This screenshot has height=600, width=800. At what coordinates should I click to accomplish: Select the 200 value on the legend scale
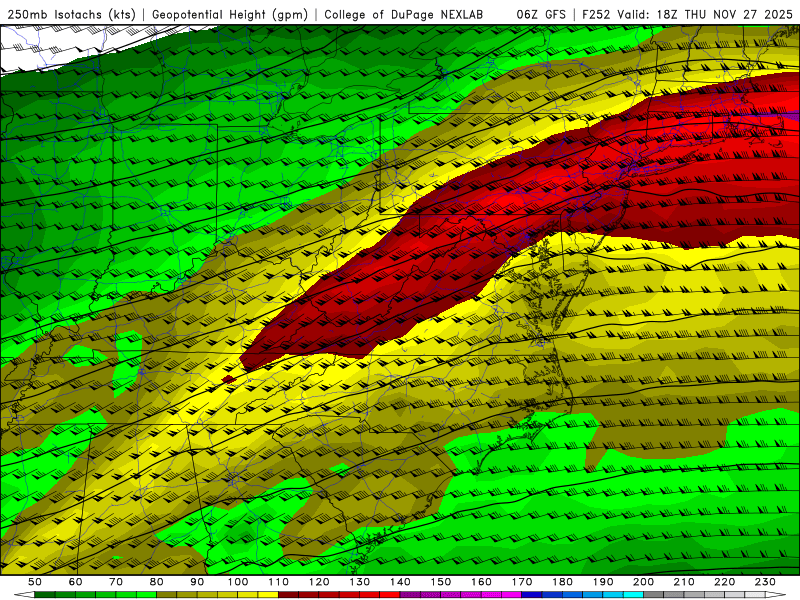point(643,582)
